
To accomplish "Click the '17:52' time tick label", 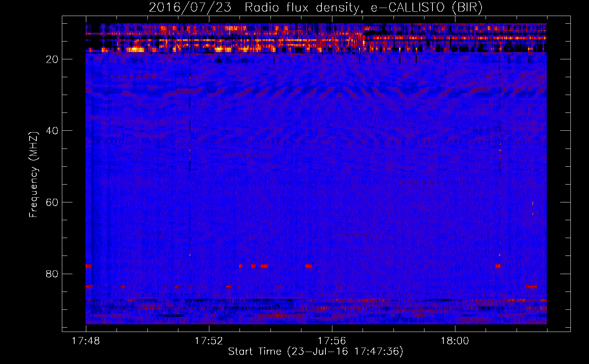I will (x=209, y=341).
